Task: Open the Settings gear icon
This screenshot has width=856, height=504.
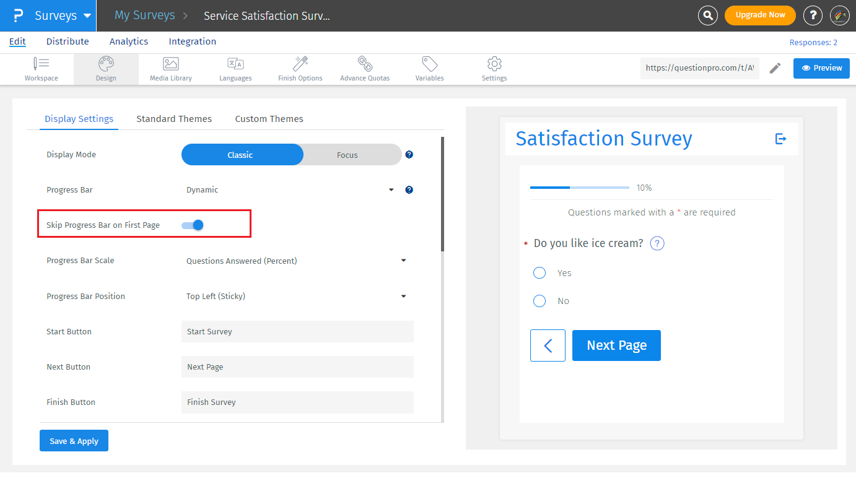Action: click(x=494, y=64)
